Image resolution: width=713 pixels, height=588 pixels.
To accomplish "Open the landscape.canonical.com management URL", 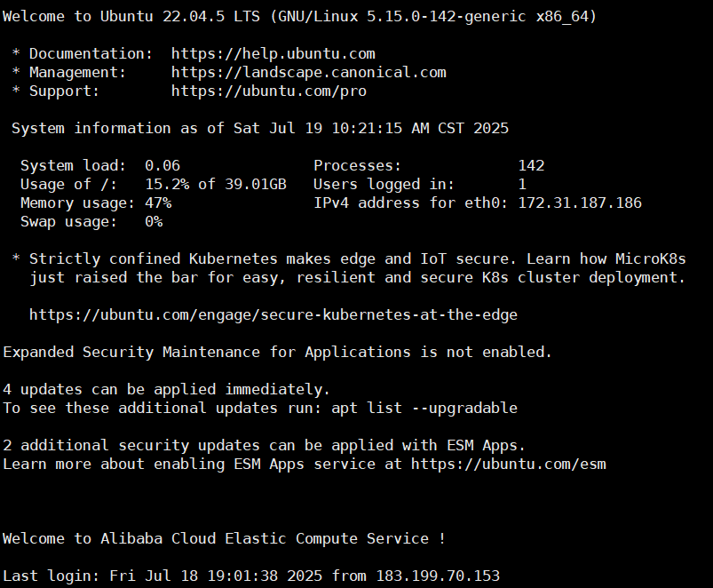I will click(308, 72).
